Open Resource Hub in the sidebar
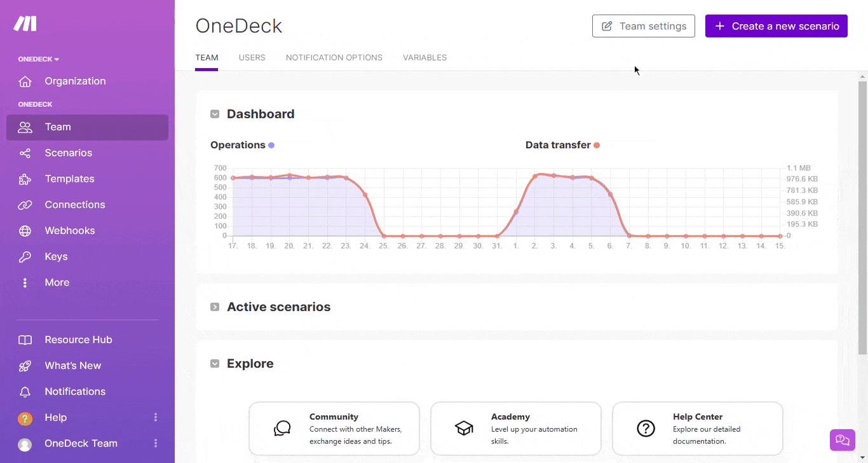 tap(87, 340)
